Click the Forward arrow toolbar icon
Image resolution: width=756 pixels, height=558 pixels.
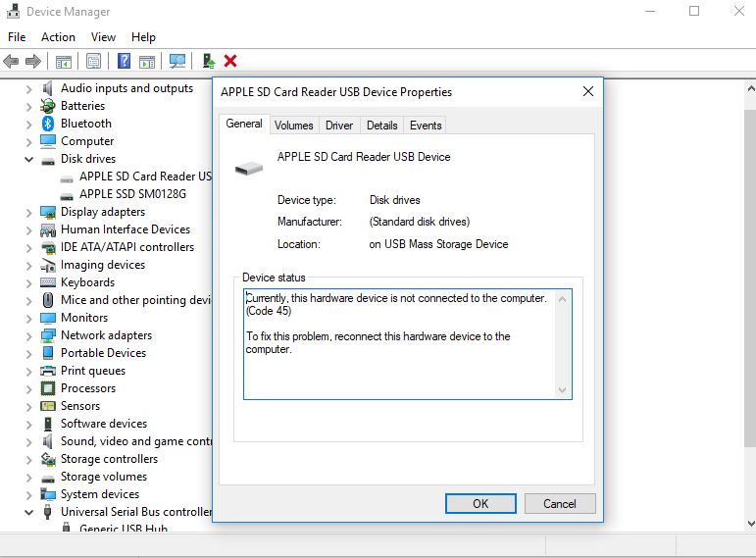coord(32,61)
